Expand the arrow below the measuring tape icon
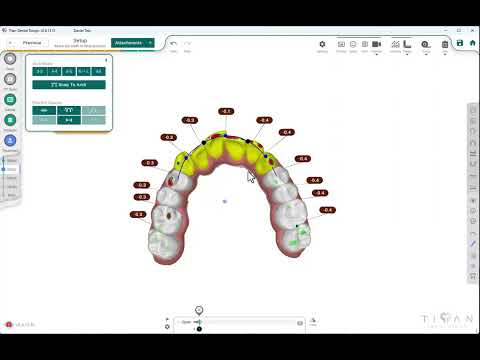The width and height of the screenshot is (480, 360). (x=426, y=54)
